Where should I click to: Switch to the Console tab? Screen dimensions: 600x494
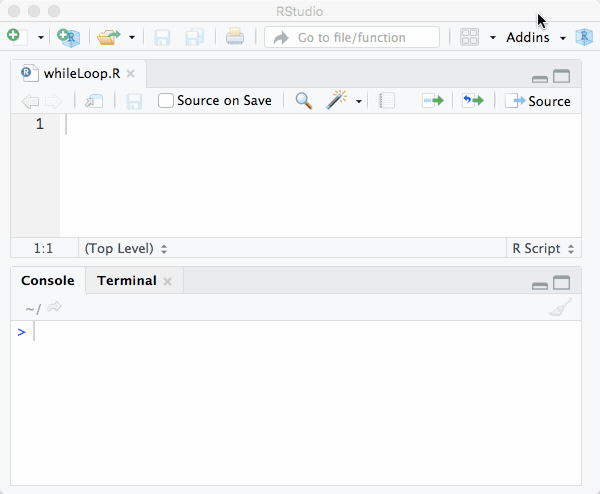coord(48,280)
